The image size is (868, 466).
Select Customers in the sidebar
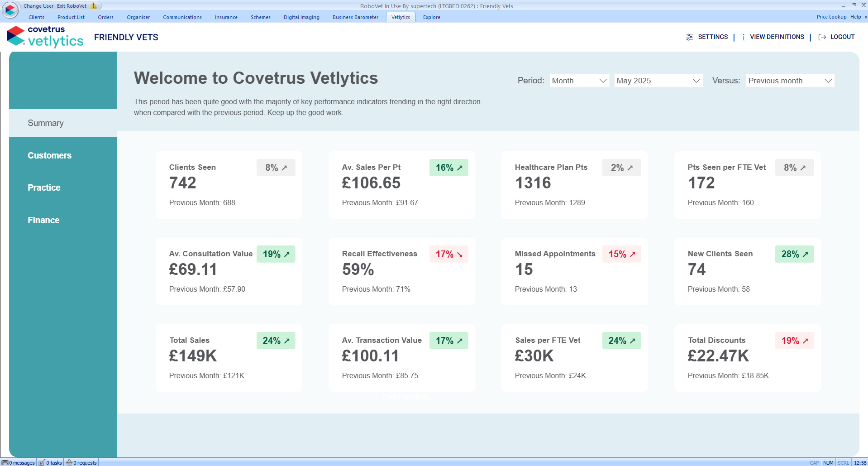click(49, 155)
